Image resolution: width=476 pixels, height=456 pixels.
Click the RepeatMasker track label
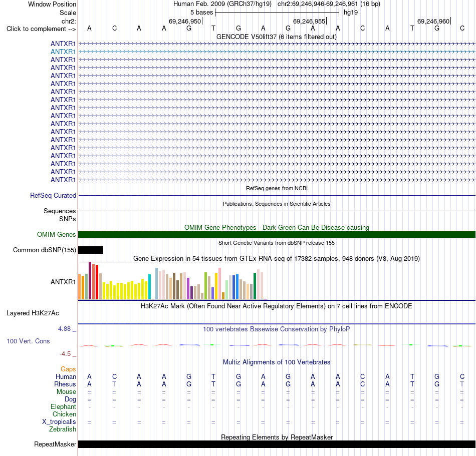pos(55,444)
